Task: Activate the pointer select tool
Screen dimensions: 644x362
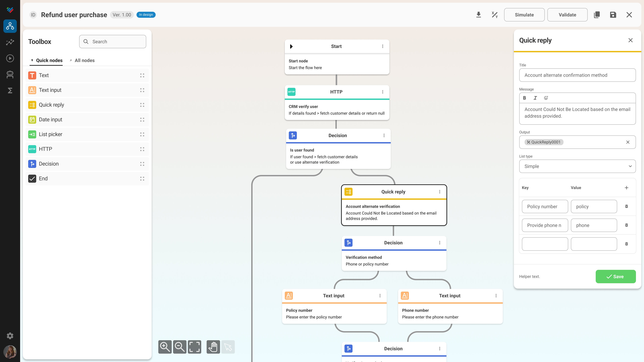Action: (228, 347)
